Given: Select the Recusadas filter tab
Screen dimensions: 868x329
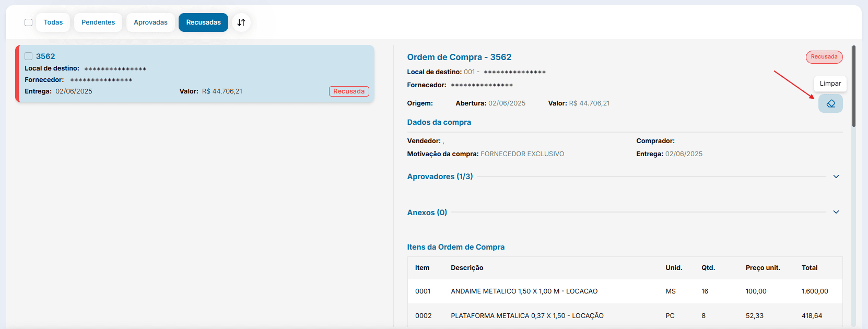Looking at the screenshot, I should coord(203,22).
